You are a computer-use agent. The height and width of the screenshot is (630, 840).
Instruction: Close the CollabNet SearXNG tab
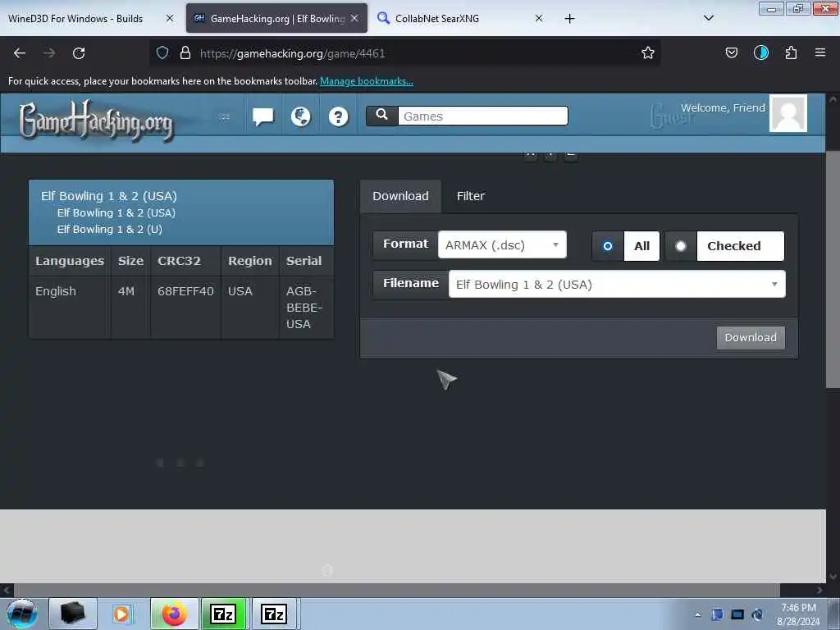point(539,18)
